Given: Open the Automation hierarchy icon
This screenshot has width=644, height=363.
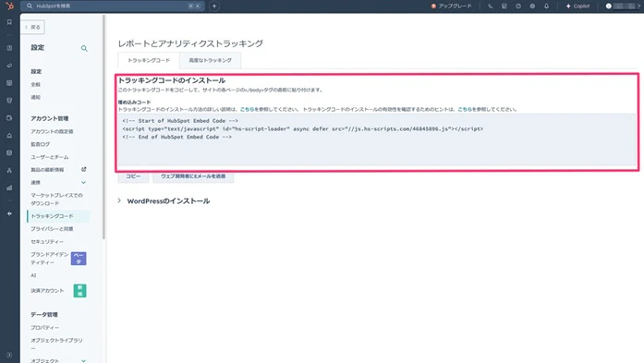Looking at the screenshot, I should [9, 170].
